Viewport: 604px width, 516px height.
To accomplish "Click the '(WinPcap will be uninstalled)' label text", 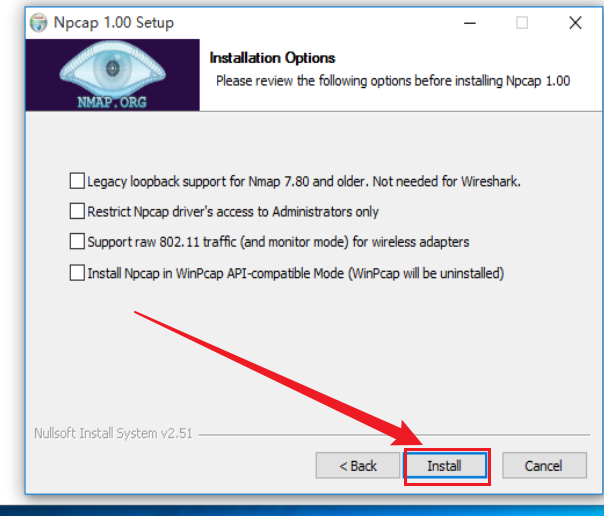I will click(426, 273).
